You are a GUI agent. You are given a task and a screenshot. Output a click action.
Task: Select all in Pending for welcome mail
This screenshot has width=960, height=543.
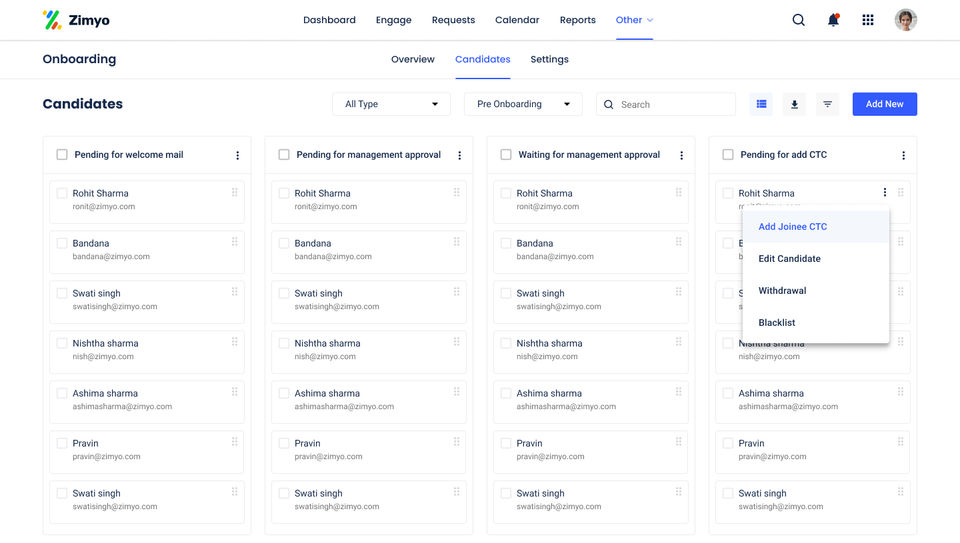[62, 155]
